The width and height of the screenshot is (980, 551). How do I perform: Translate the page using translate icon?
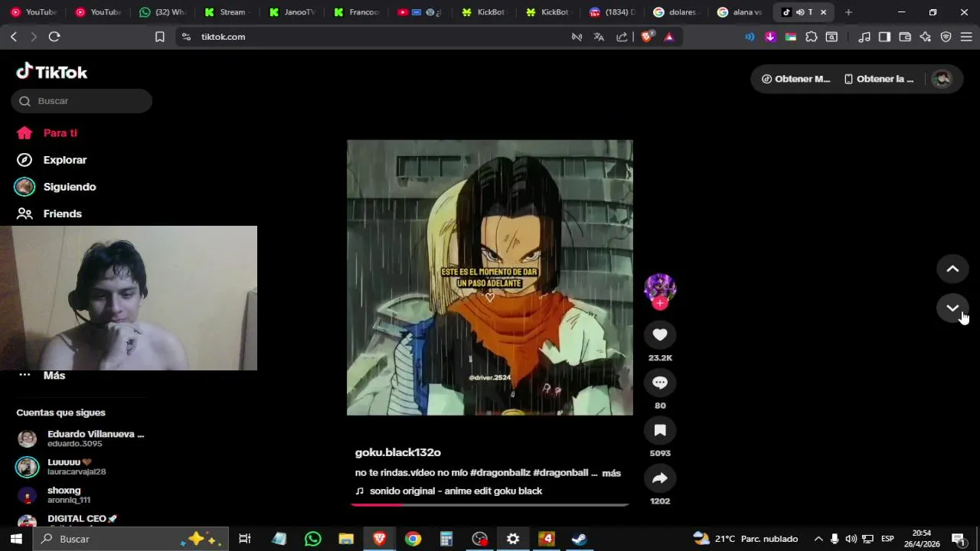pos(599,37)
